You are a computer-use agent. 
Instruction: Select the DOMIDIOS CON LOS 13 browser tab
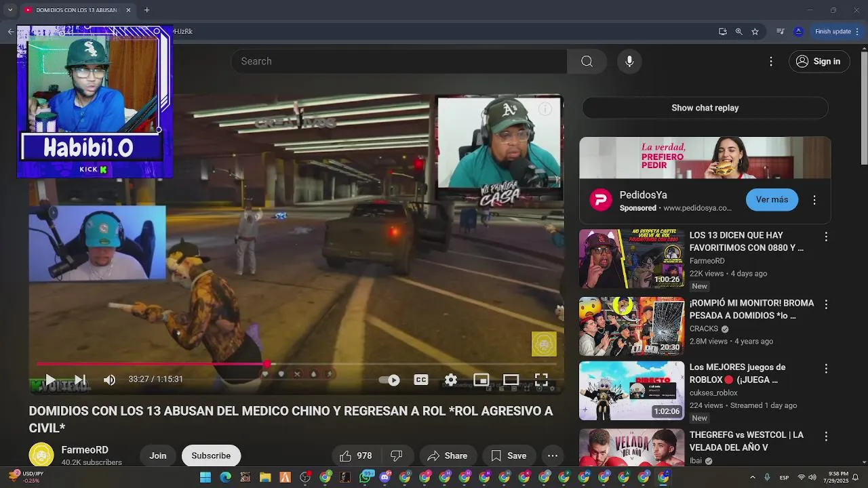click(x=77, y=10)
